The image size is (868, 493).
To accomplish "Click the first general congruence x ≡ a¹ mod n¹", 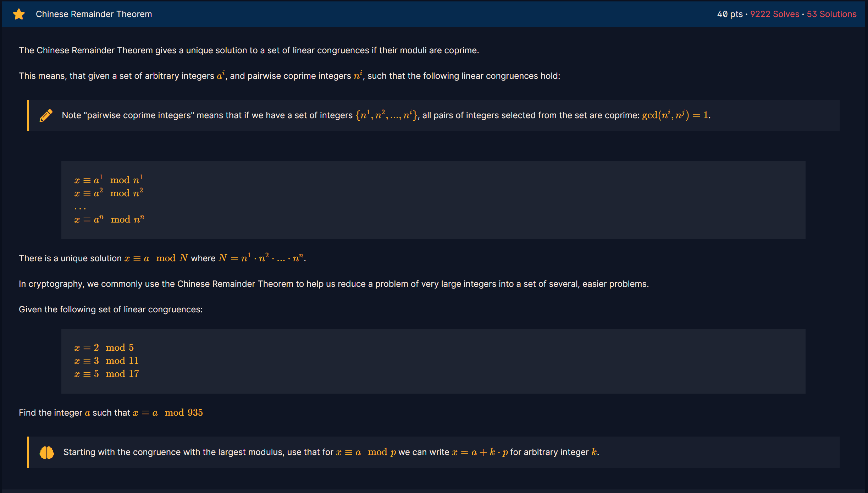I will coord(109,180).
